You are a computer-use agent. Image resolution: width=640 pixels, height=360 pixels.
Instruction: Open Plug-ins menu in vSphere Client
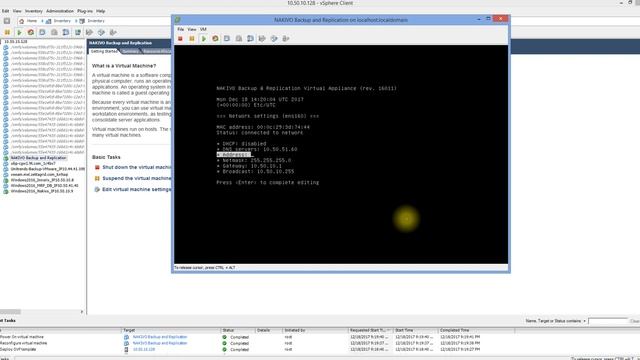pos(85,11)
